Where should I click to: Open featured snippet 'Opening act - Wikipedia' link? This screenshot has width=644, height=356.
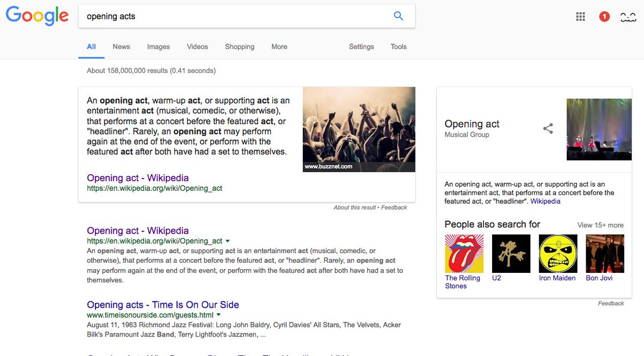pos(138,178)
